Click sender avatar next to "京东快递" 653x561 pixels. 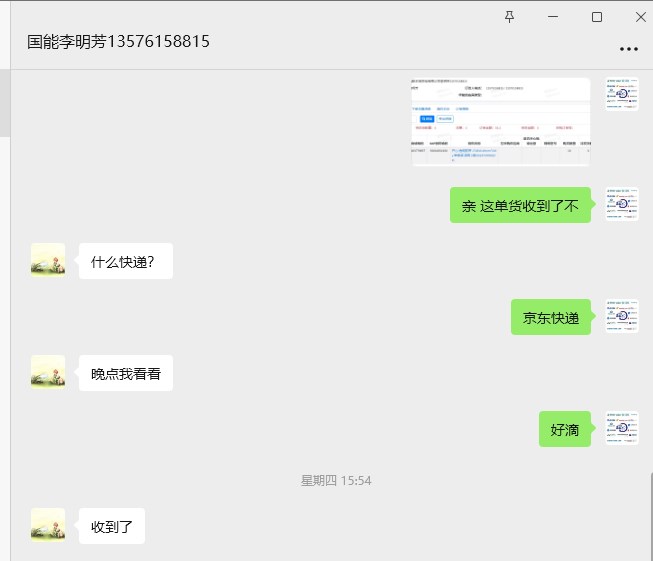point(623,317)
